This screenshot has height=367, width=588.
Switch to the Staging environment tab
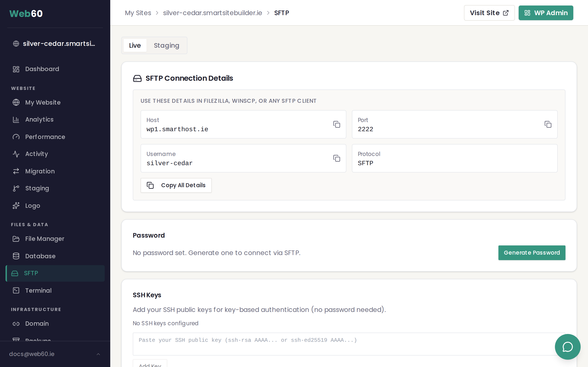pyautogui.click(x=167, y=46)
